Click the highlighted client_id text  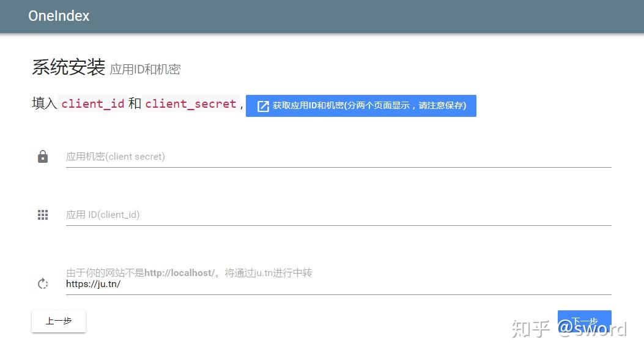[x=93, y=103]
